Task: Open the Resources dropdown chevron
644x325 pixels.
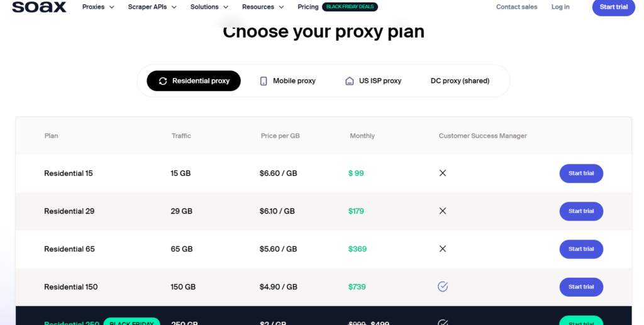Action: 281,7
